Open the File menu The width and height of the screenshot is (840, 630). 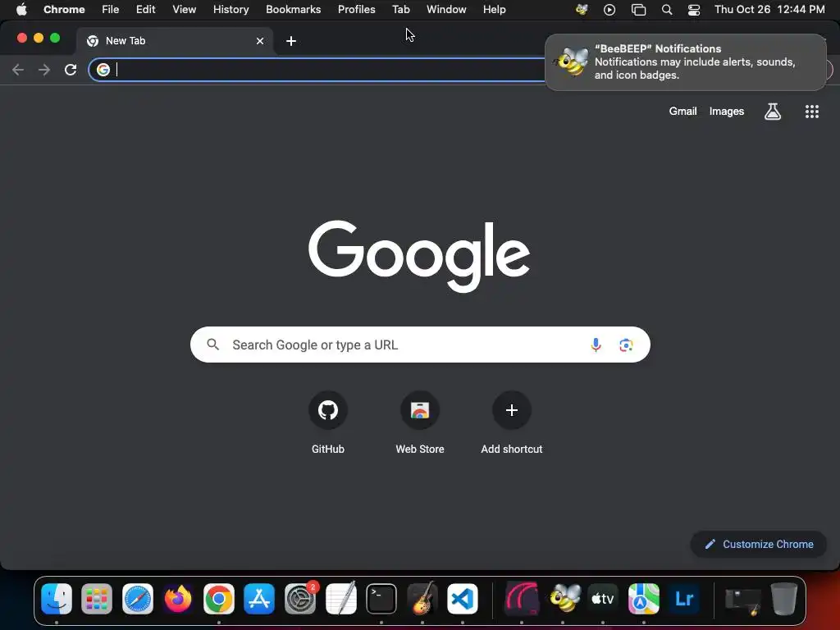tap(111, 10)
